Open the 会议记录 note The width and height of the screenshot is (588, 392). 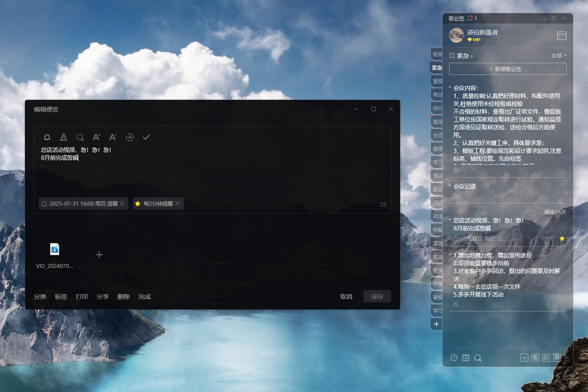pyautogui.click(x=465, y=186)
